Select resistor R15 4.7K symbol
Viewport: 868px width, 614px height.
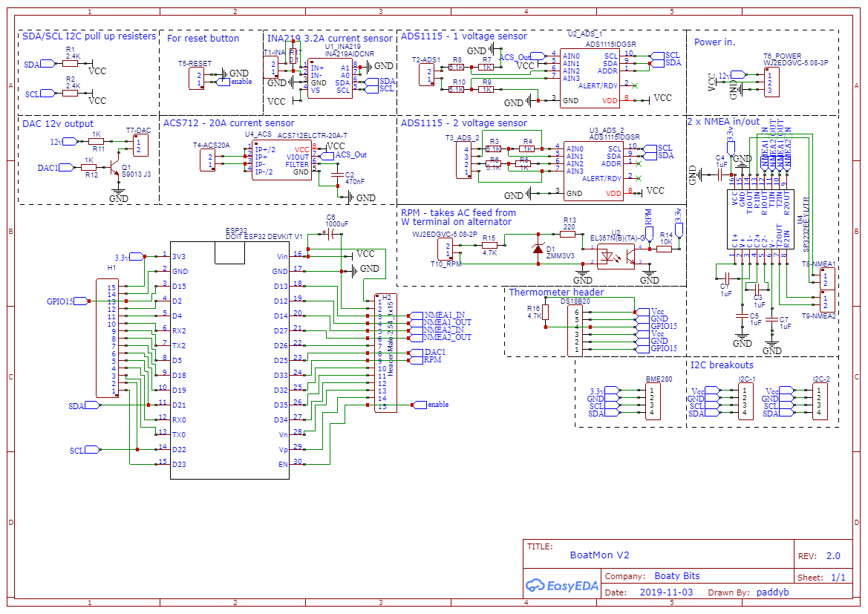(489, 244)
